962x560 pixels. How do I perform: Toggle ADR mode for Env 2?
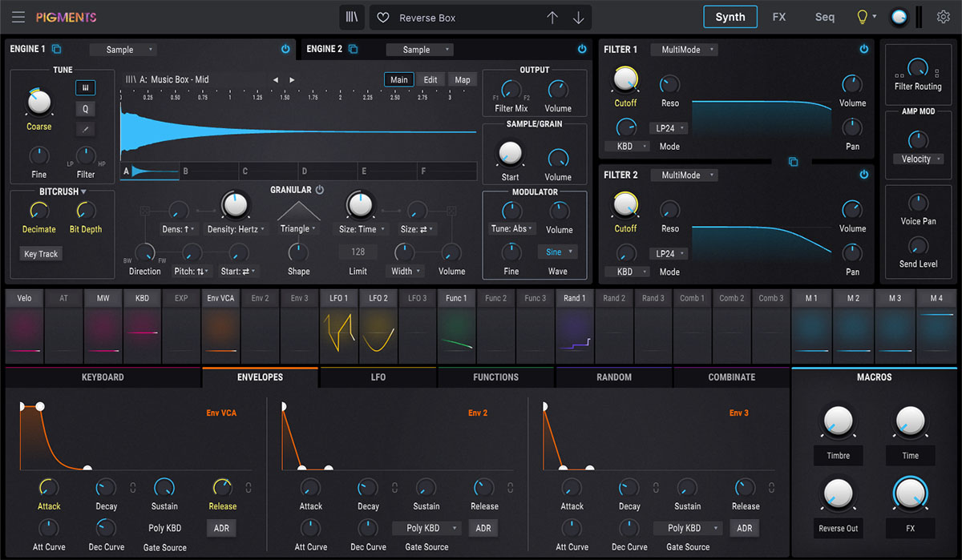(x=483, y=528)
